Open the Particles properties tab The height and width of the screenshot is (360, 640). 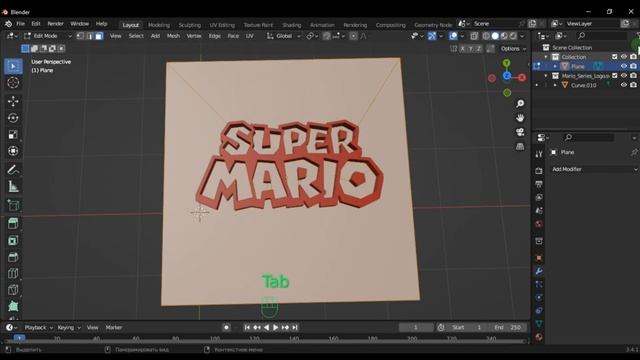coord(539,284)
